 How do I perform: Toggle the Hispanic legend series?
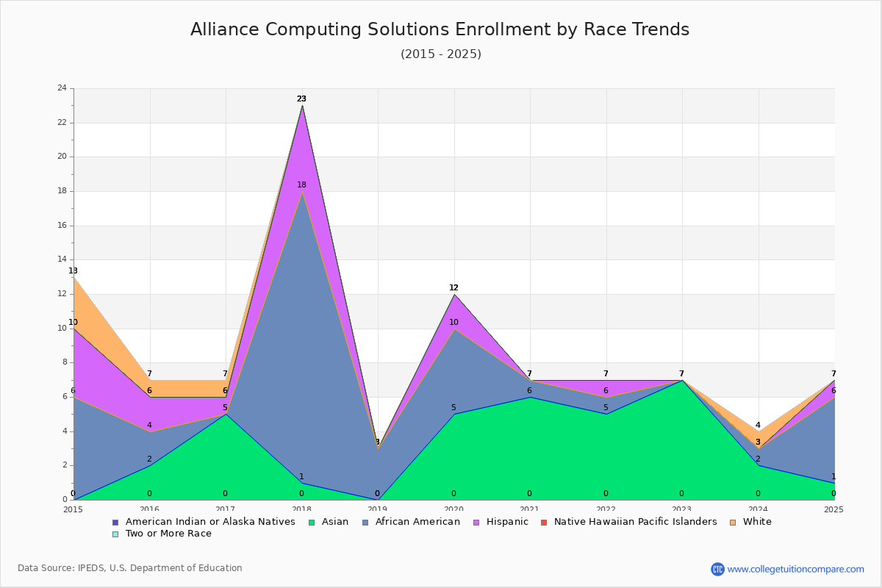501,522
